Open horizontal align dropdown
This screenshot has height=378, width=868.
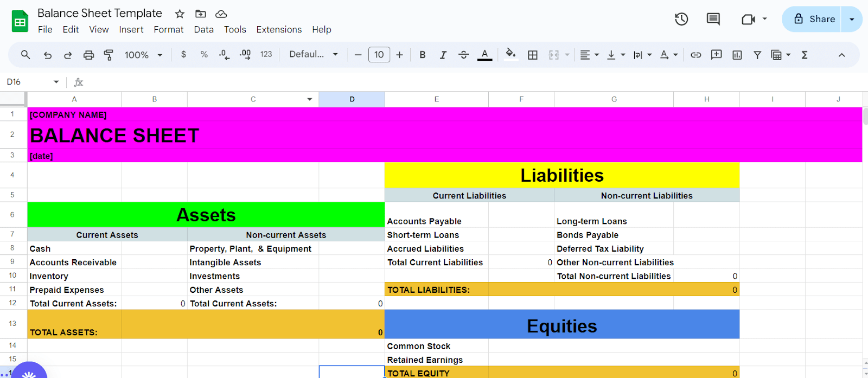pyautogui.click(x=589, y=55)
